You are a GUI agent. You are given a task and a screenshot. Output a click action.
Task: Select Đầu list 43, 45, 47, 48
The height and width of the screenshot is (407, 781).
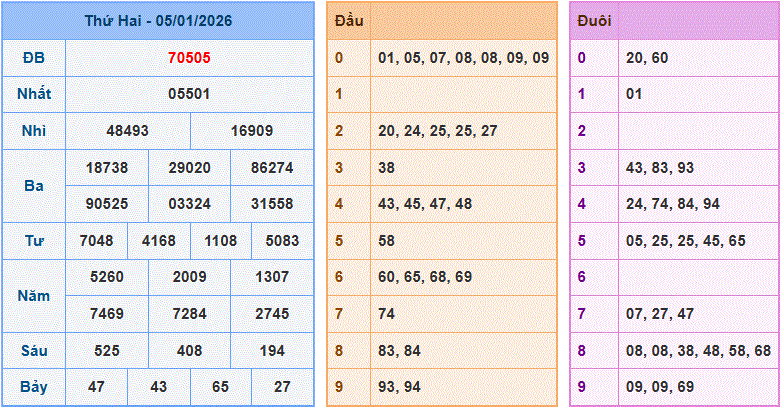(x=425, y=204)
